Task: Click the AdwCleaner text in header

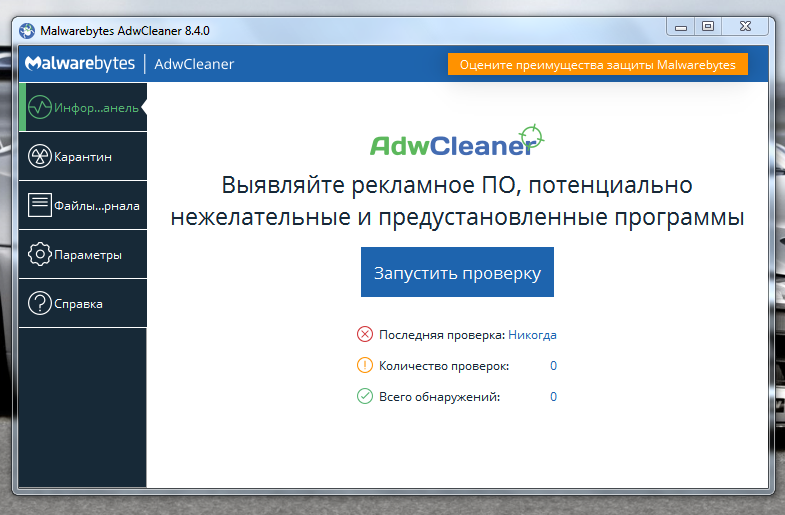Action: (194, 64)
